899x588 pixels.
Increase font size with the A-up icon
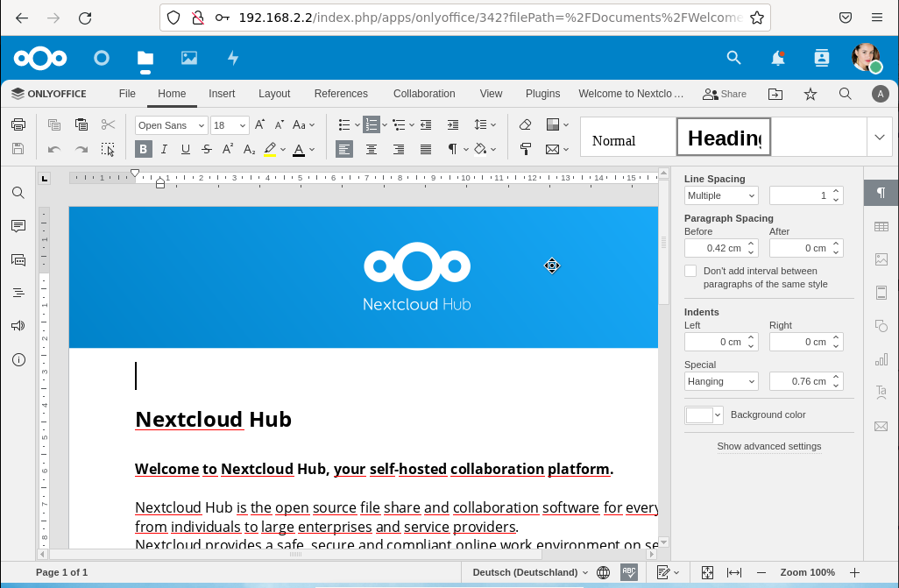click(259, 124)
